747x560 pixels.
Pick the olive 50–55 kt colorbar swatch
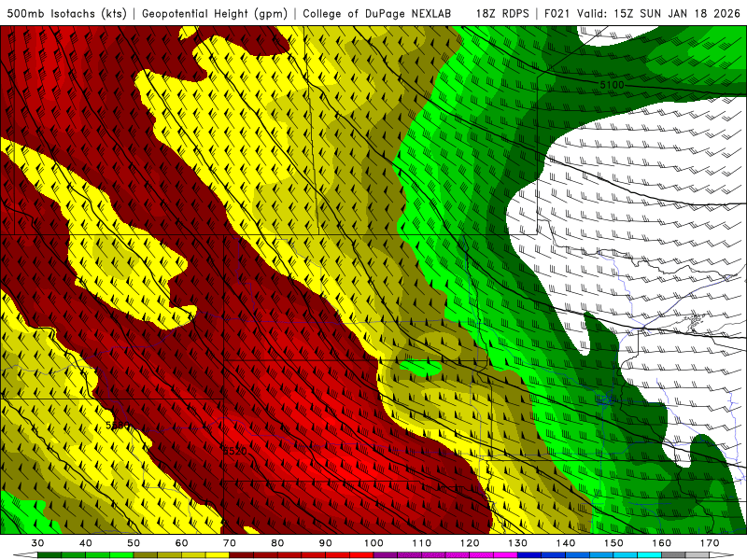point(146,555)
